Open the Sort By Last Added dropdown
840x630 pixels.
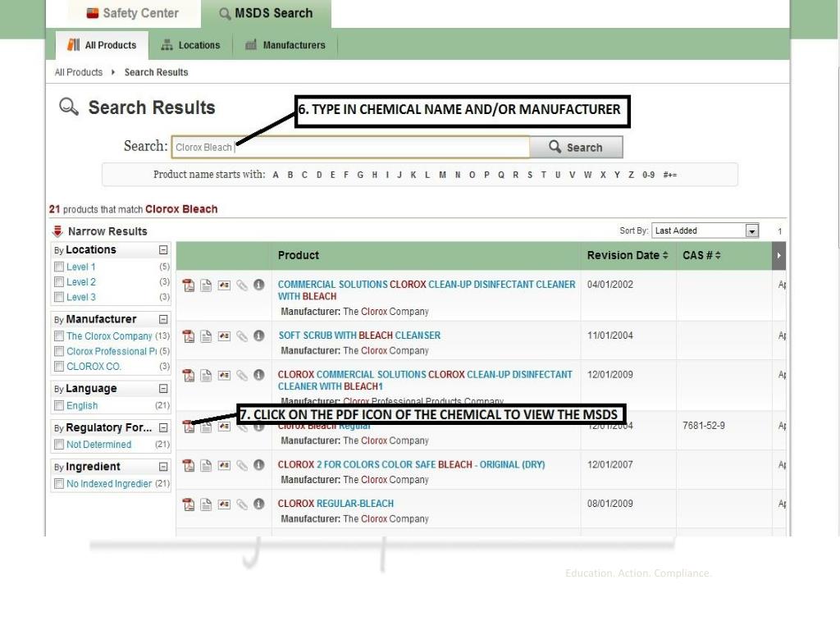(x=705, y=231)
